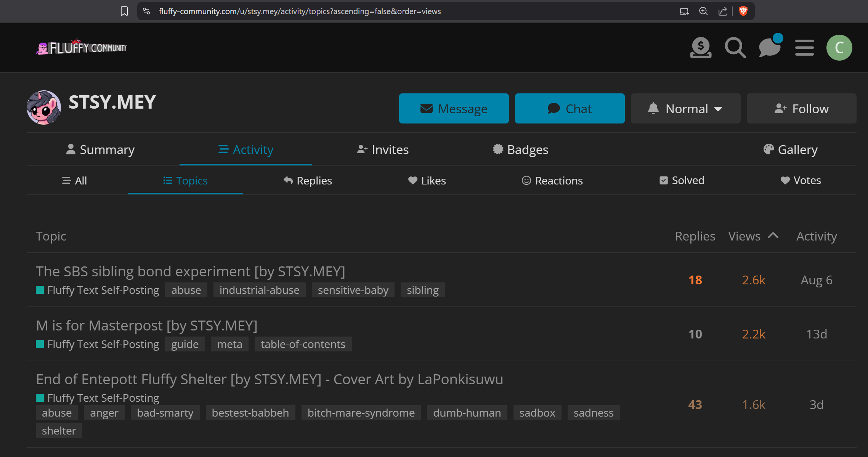Viewport: 868px width, 457px height.
Task: Click the blue Message button
Action: click(x=454, y=109)
